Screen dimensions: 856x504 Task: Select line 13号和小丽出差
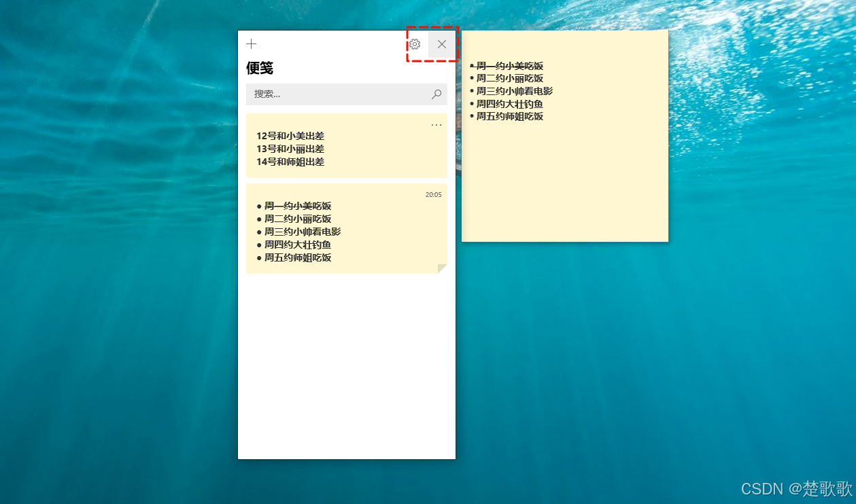(290, 149)
